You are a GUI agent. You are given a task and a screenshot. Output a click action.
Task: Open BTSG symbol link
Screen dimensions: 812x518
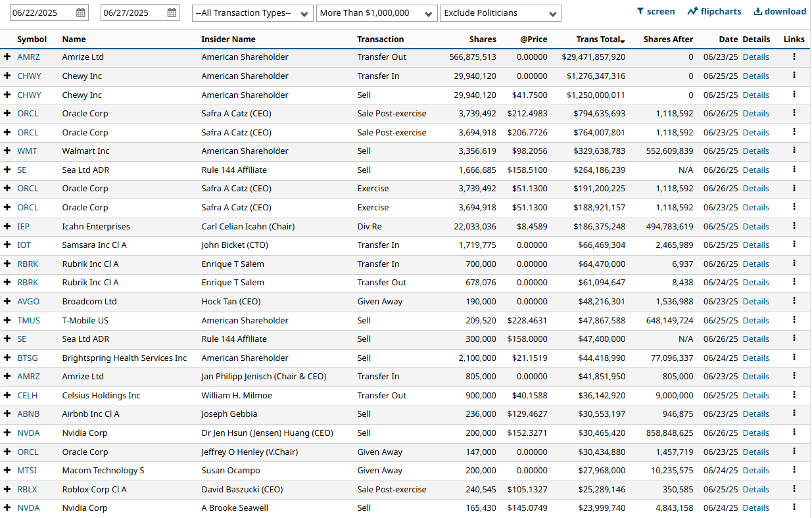(x=28, y=358)
